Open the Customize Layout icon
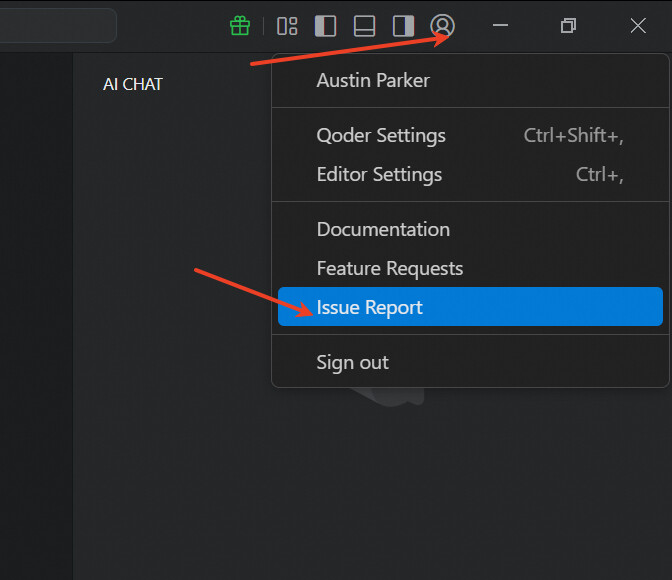The width and height of the screenshot is (672, 580). [x=287, y=26]
